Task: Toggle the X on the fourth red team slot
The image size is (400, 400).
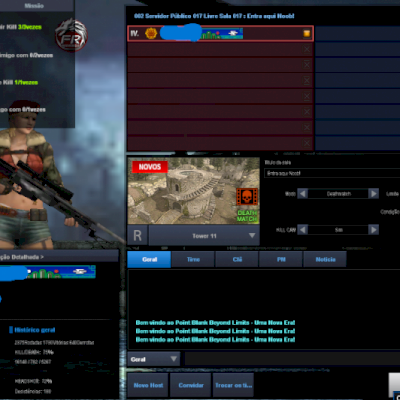Action: (307, 80)
